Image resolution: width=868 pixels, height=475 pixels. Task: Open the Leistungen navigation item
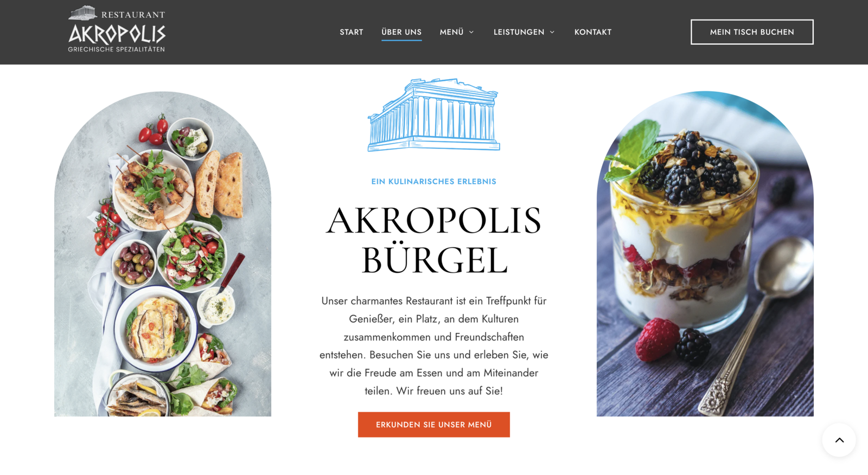coord(519,32)
